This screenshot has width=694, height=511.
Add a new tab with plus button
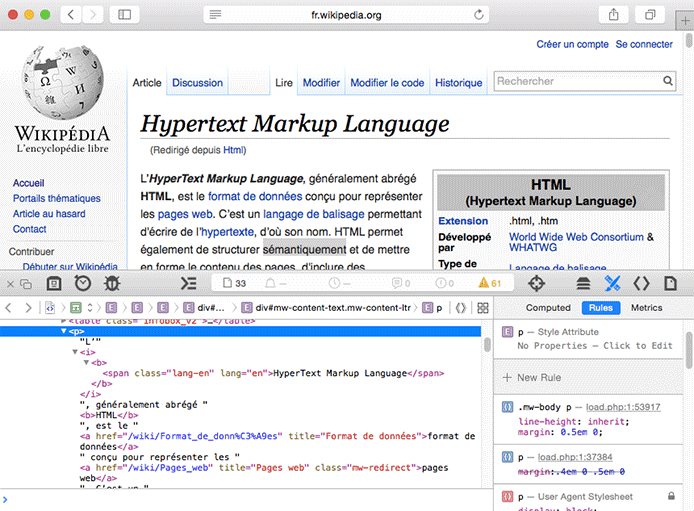(x=685, y=20)
